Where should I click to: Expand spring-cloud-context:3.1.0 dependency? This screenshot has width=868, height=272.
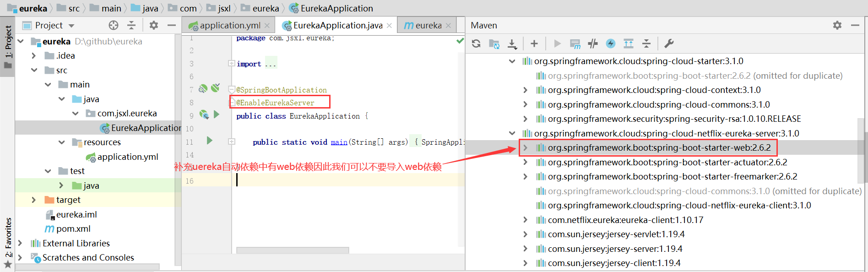[526, 90]
